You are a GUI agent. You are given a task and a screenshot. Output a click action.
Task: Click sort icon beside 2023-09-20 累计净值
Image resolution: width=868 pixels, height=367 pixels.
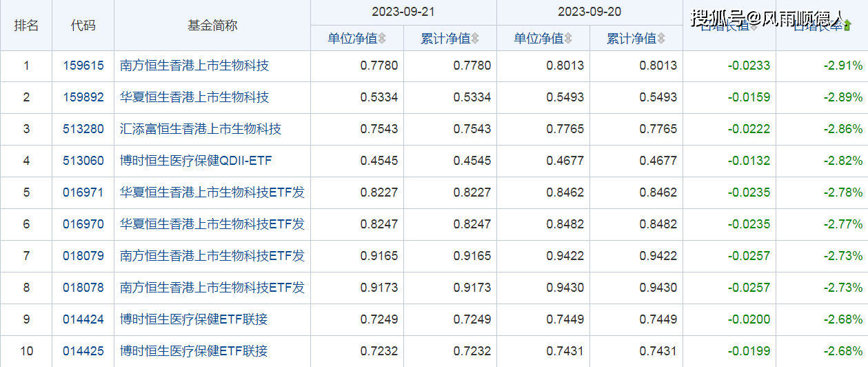click(x=661, y=39)
